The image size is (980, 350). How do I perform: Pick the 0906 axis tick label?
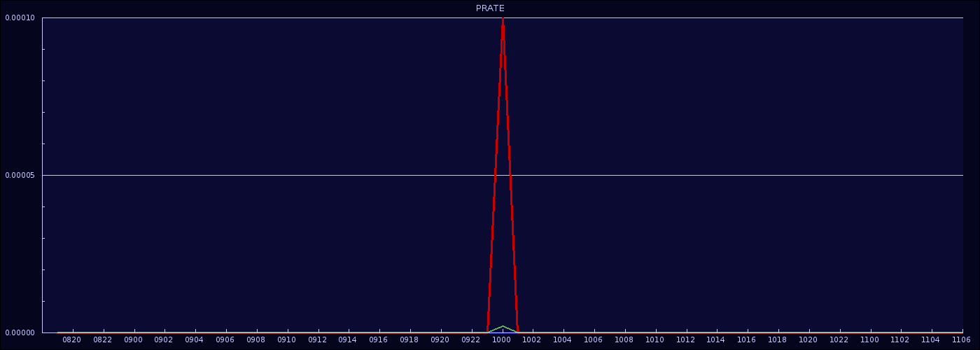pos(225,340)
